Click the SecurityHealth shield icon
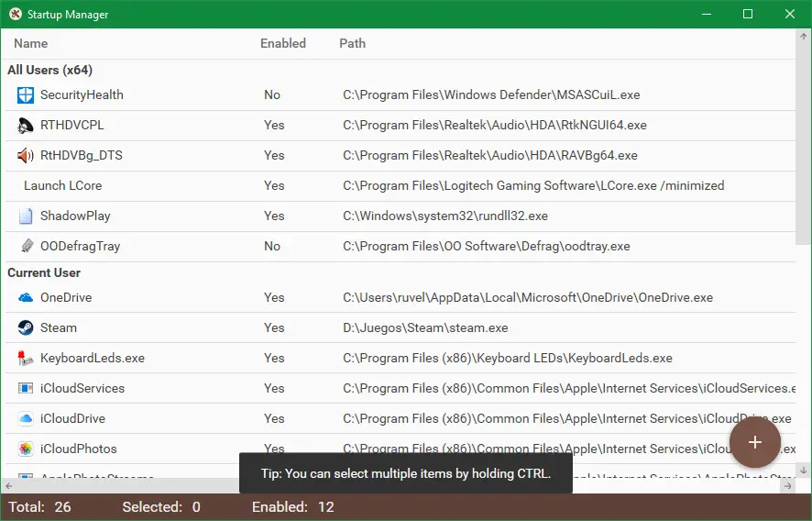Image resolution: width=812 pixels, height=521 pixels. click(26, 94)
